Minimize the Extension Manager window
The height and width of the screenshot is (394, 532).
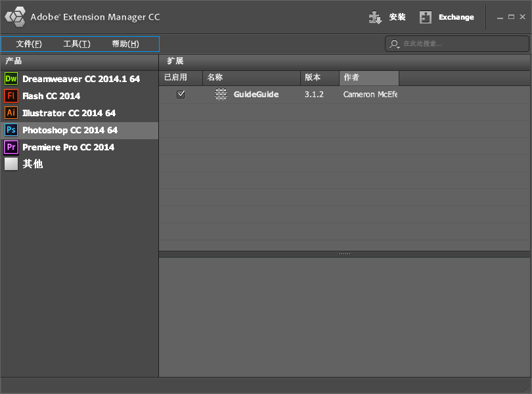[500, 18]
